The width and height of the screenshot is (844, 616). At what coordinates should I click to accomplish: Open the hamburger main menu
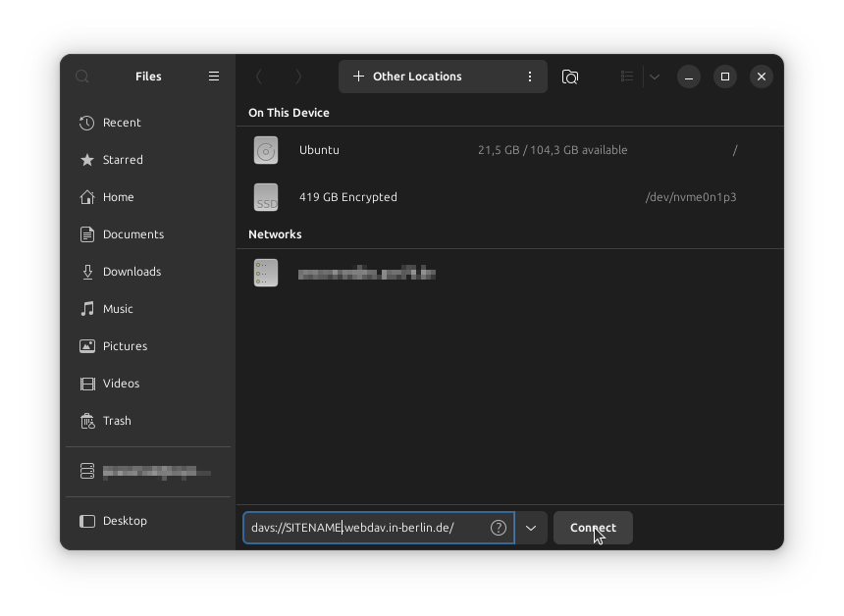coord(214,77)
